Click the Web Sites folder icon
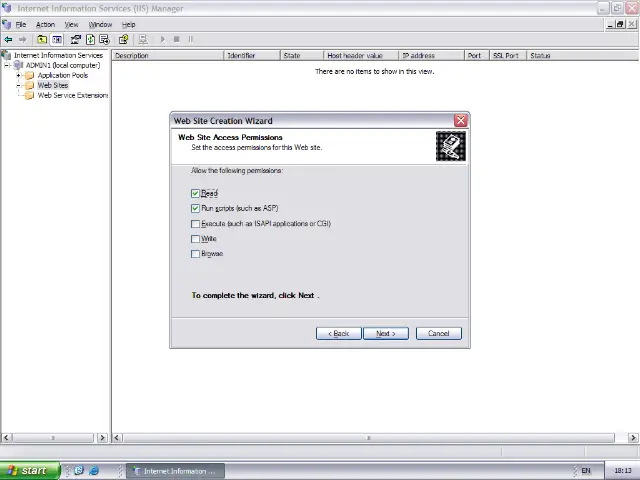 [29, 85]
